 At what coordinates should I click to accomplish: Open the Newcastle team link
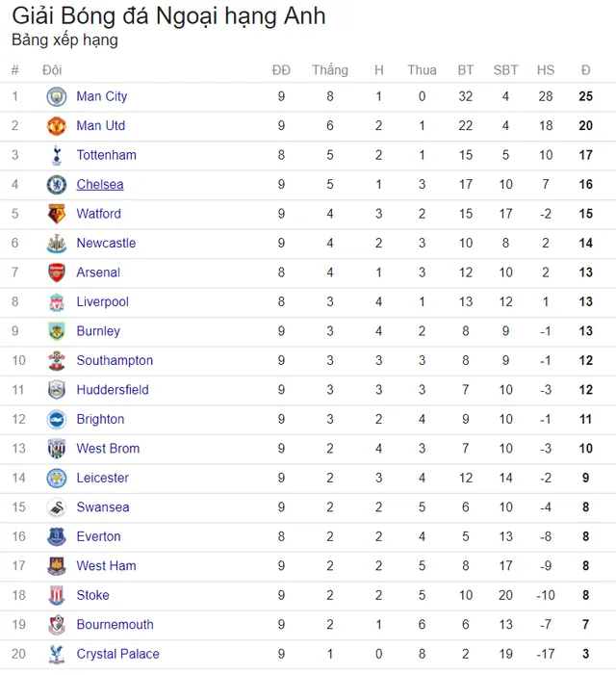(x=106, y=243)
